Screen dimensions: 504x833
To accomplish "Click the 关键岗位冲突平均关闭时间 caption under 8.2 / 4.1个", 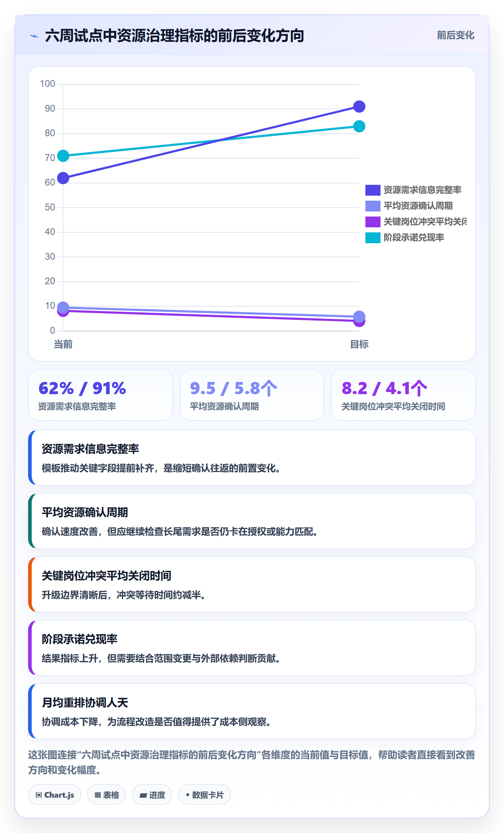I will pos(393,406).
